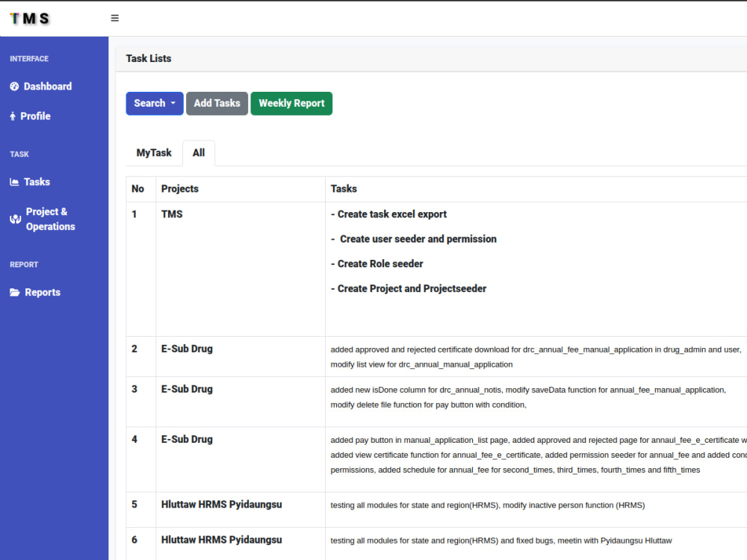The height and width of the screenshot is (560, 747).
Task: Click the Add Tasks button
Action: [217, 103]
